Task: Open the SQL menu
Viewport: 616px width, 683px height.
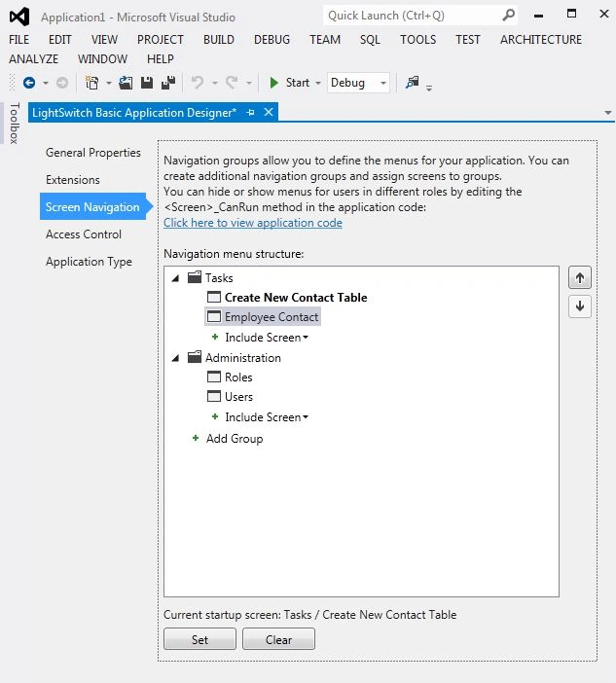Action: (370, 40)
